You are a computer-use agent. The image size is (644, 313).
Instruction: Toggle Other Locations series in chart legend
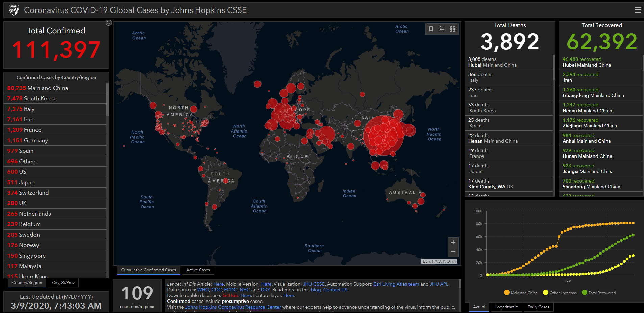(560, 293)
